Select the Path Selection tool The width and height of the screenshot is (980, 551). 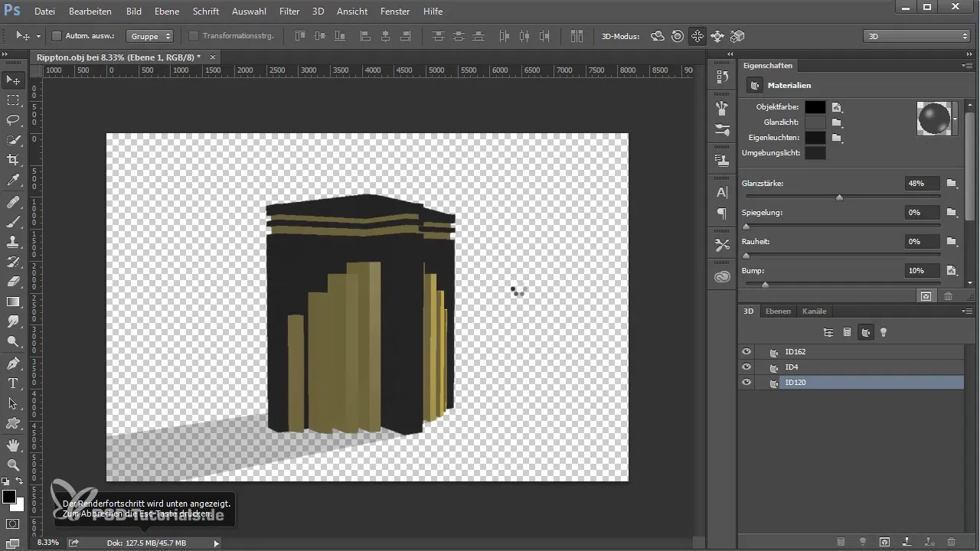[13, 403]
